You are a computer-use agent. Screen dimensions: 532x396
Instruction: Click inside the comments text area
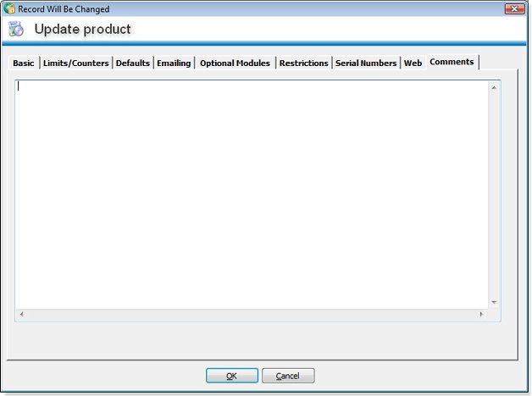[251, 195]
